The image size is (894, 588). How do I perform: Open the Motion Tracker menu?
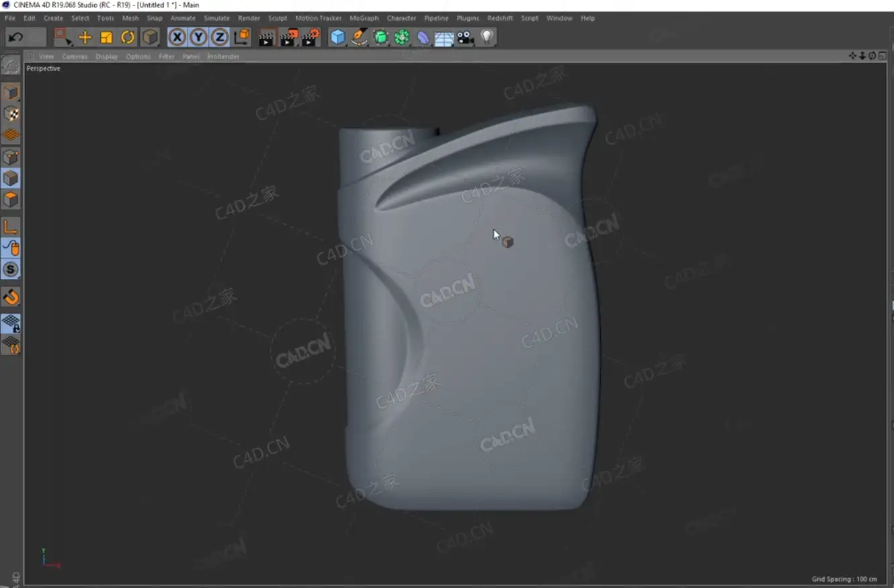click(319, 18)
